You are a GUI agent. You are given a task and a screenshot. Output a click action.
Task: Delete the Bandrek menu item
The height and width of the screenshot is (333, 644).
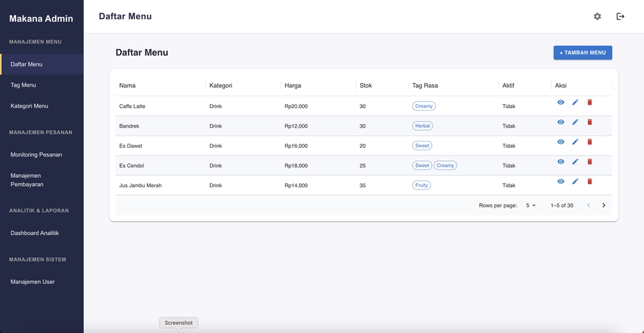(590, 122)
